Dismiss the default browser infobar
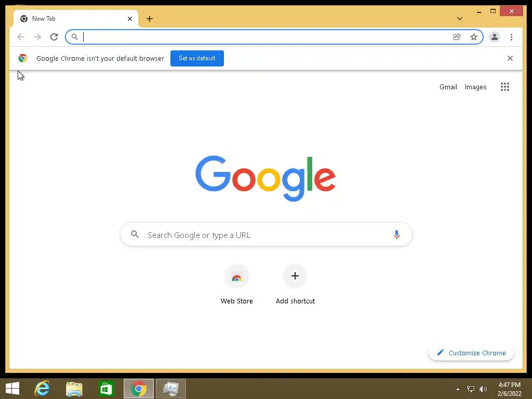 510,58
